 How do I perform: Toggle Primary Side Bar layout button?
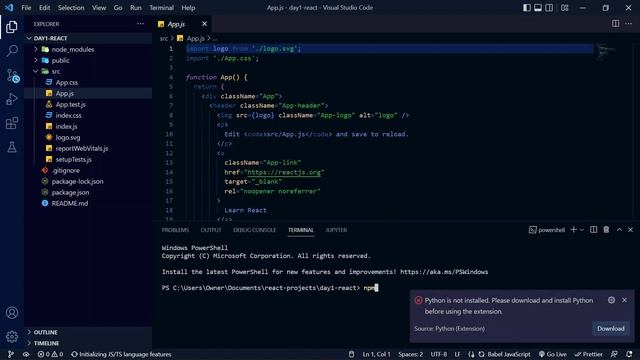point(527,8)
